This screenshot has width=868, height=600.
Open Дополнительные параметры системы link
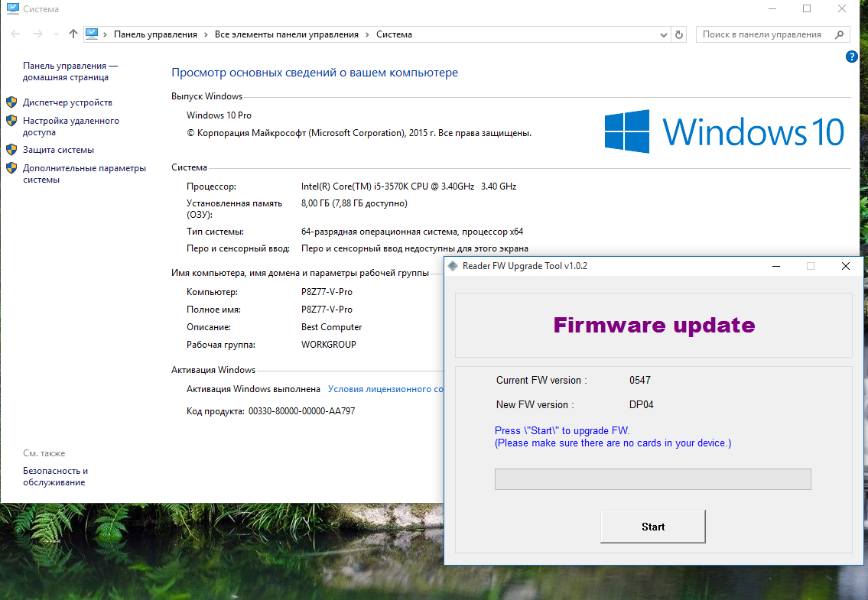coord(84,174)
